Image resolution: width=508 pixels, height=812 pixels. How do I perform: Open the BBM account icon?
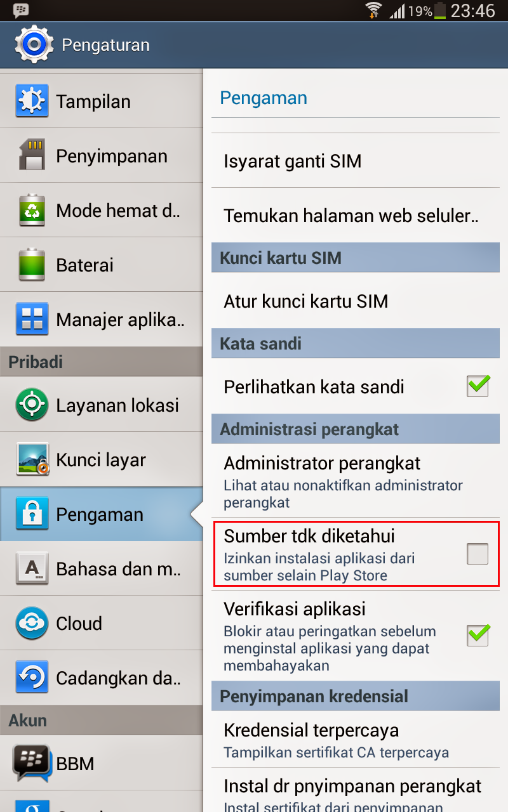[32, 764]
